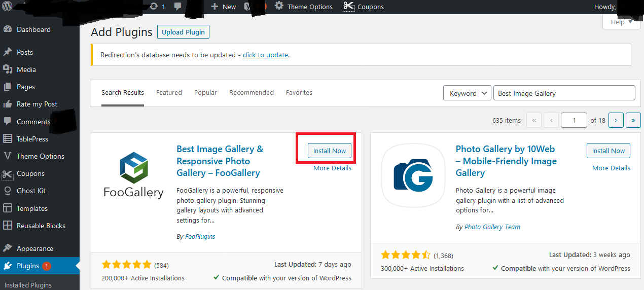
Task: Click the Appearance paintbrush icon
Action: tap(8, 248)
